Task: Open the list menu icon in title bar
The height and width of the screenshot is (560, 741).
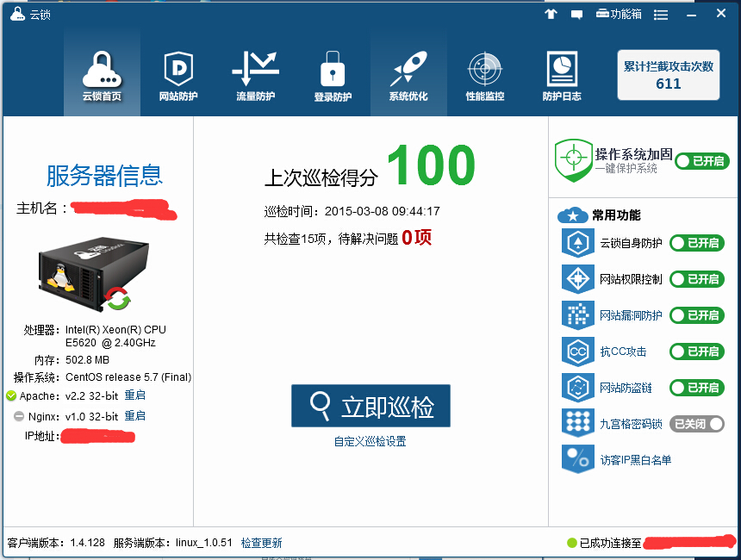Action: [x=661, y=16]
